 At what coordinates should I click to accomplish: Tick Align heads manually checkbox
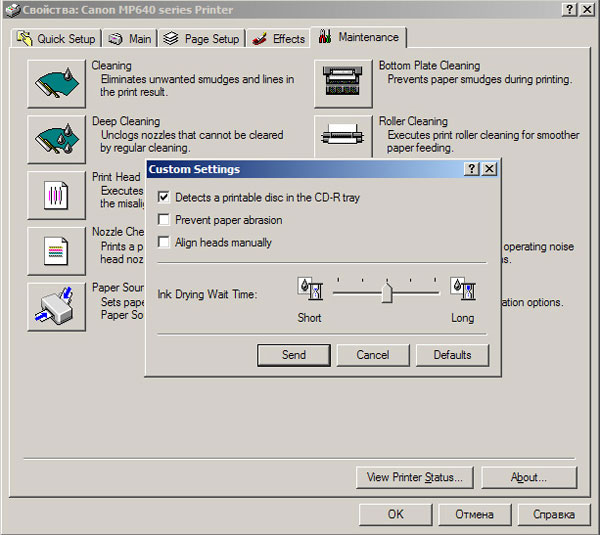coord(163,242)
